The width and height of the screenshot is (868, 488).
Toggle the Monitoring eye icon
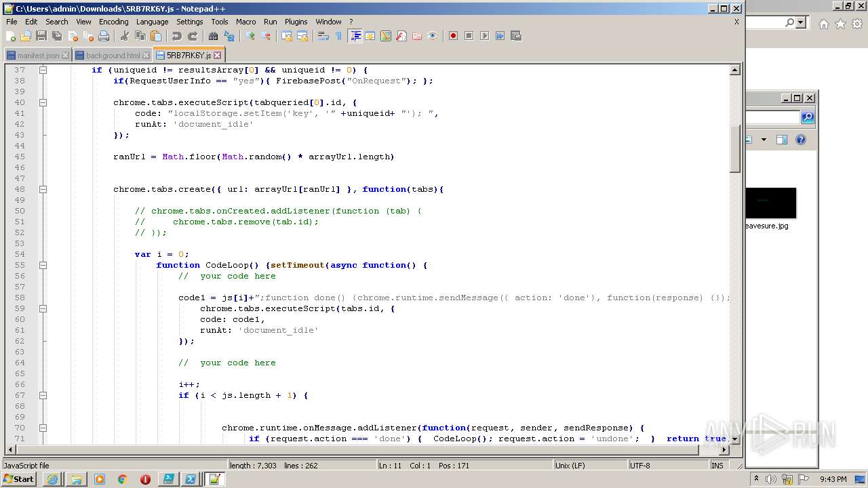[433, 36]
